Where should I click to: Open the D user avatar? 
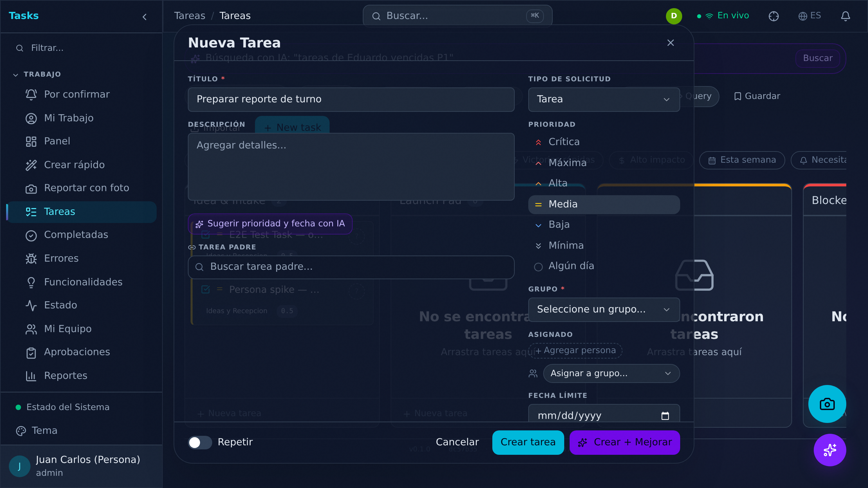[x=674, y=16]
